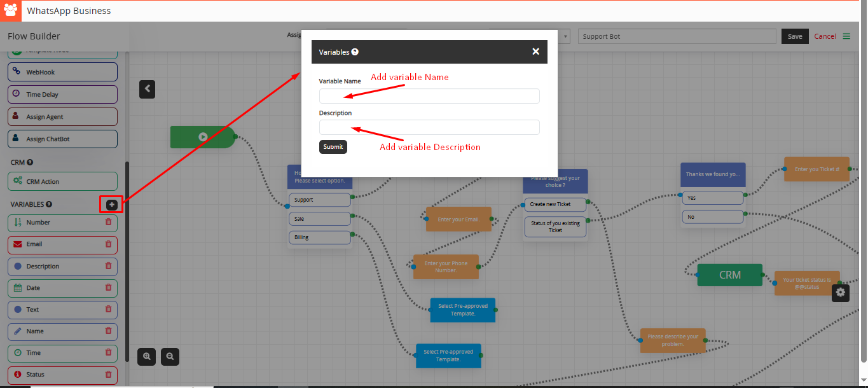Screen dimensions: 868x388
Task: Select the Your ticket status node
Action: [807, 283]
